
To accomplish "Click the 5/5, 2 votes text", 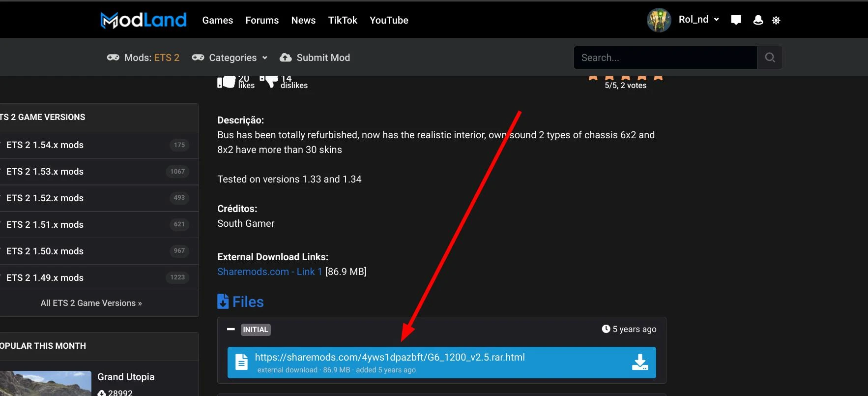I will (x=626, y=86).
